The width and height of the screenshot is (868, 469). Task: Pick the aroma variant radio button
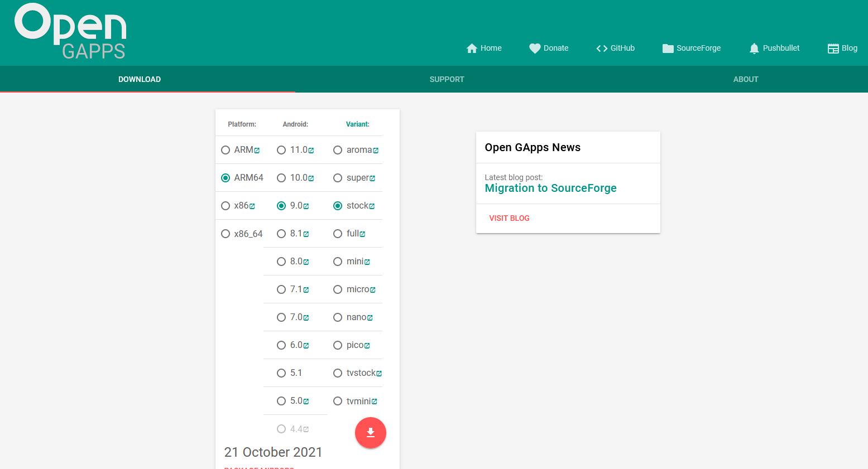coord(338,150)
